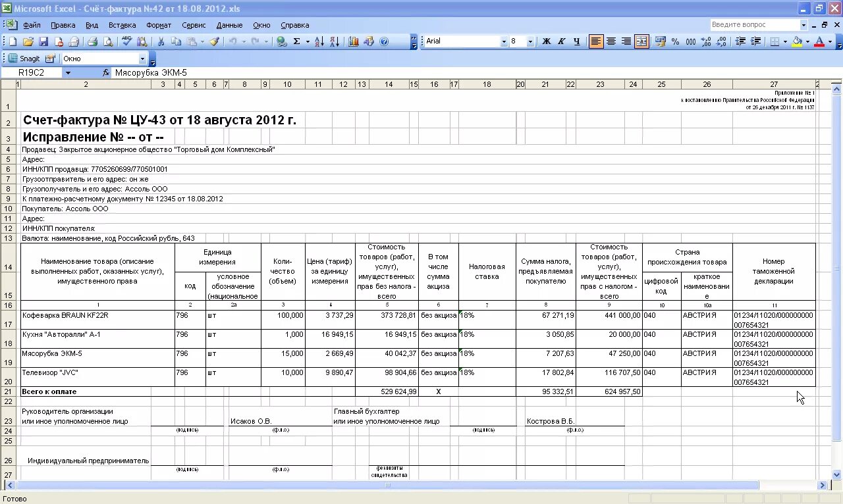Image resolution: width=843 pixels, height=504 pixels.
Task: Copy the selection using the Copy icon
Action: pos(176,41)
